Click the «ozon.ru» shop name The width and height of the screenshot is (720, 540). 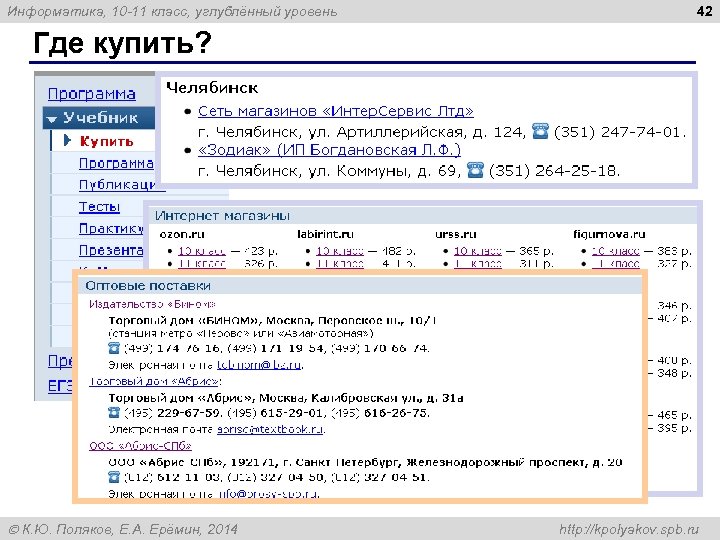[182, 234]
